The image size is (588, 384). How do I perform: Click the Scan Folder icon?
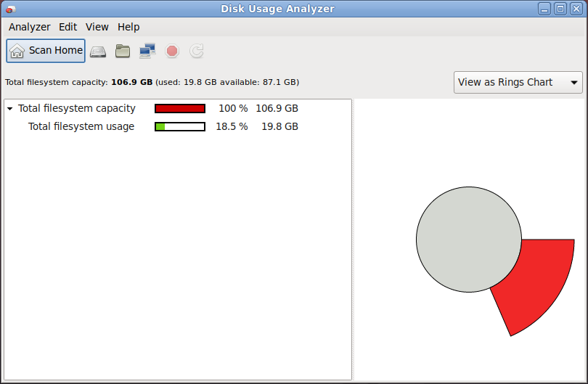point(123,51)
